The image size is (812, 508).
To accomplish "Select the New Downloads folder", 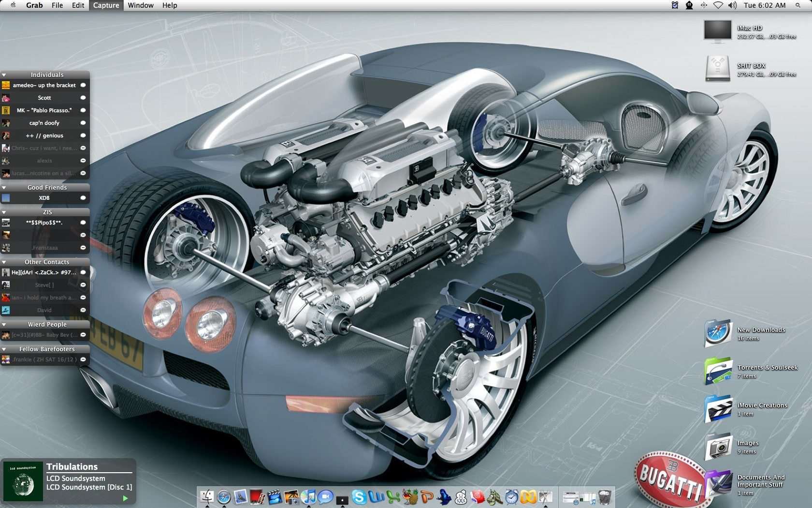I will pyautogui.click(x=718, y=333).
